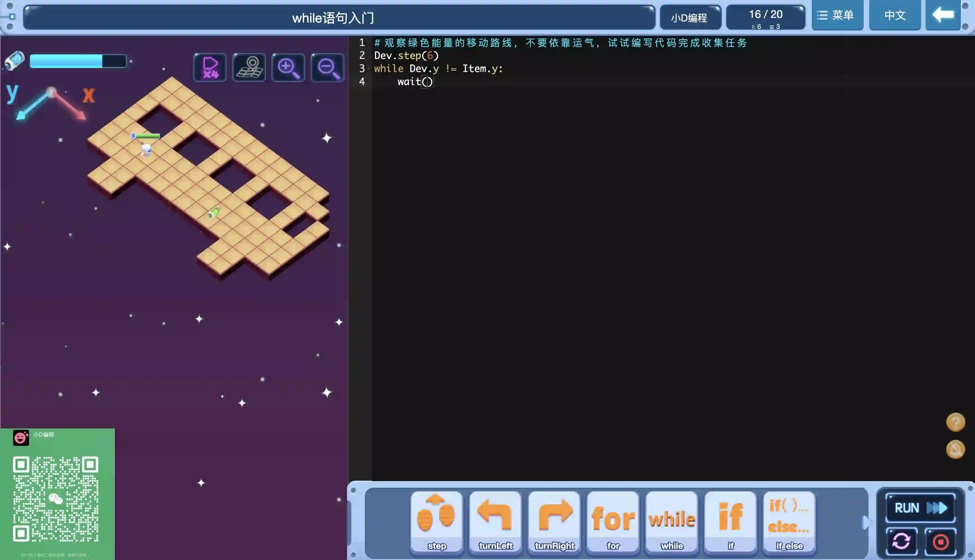Add an if statement block

pos(730,522)
